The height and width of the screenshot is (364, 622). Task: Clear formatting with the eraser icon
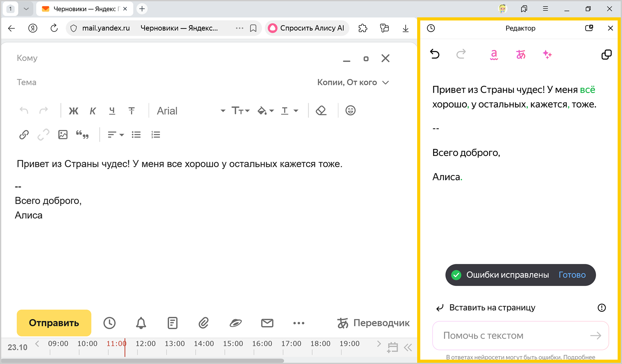[x=321, y=110]
